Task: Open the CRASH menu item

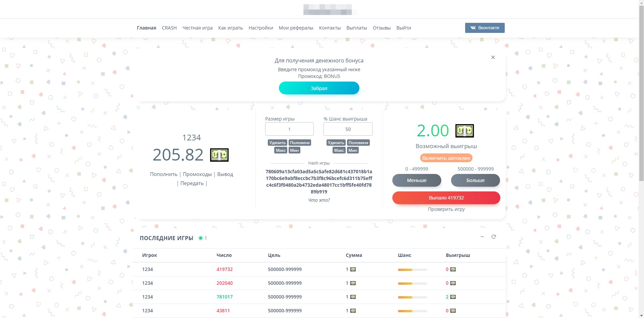Action: (x=169, y=28)
